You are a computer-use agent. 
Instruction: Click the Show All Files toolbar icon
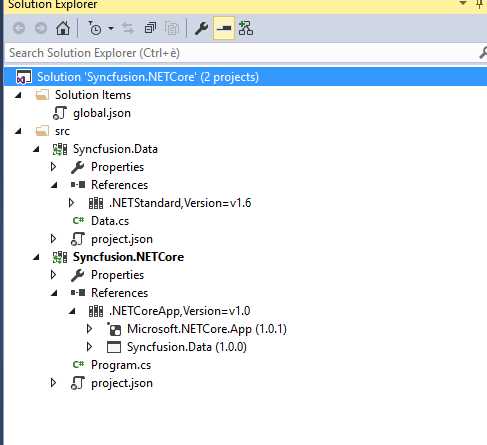[x=172, y=28]
